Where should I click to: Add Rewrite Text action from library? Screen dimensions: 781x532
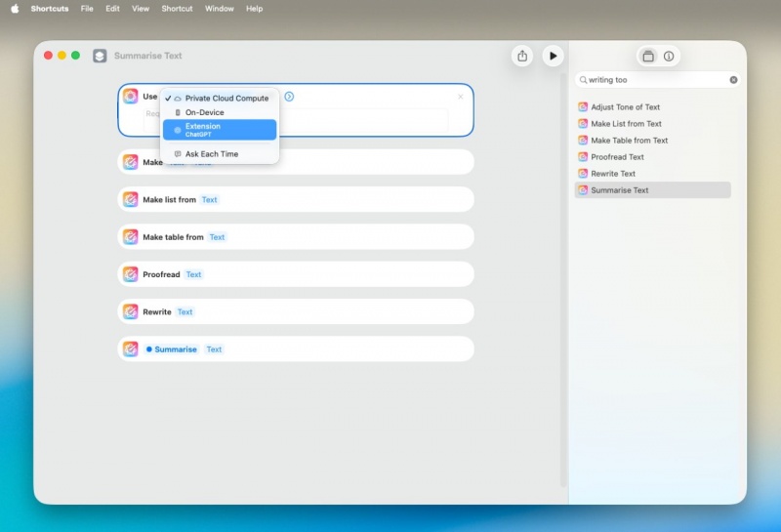[652, 174]
